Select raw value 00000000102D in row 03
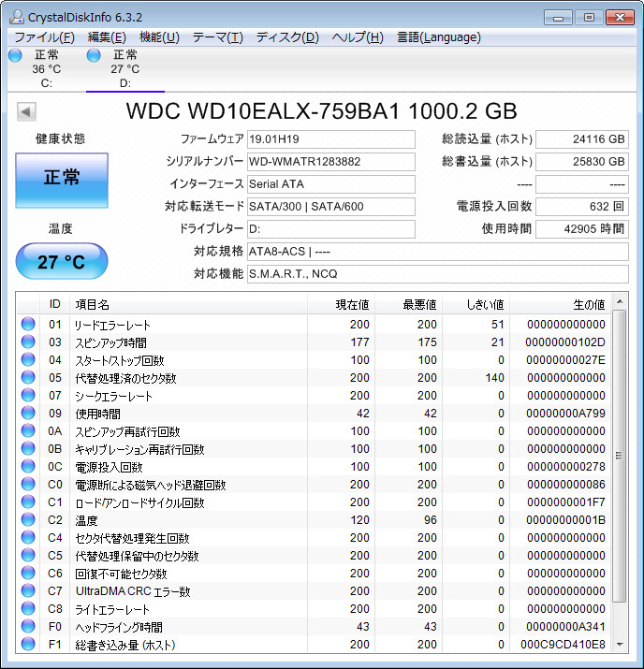 tap(565, 342)
